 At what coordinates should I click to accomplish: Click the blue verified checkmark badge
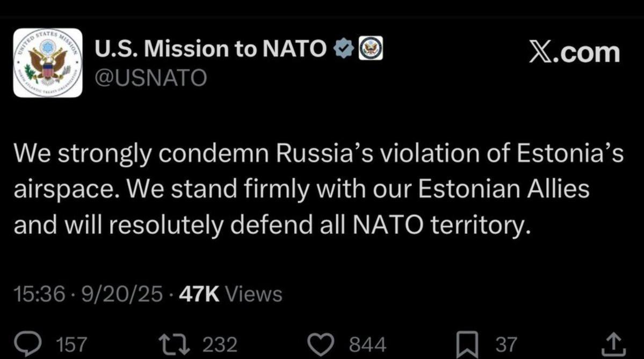[x=344, y=49]
